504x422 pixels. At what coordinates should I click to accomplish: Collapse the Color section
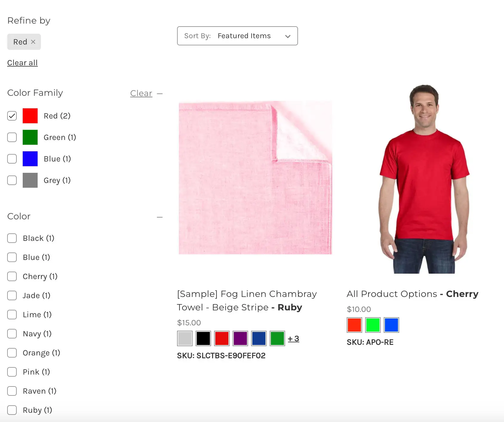160,217
